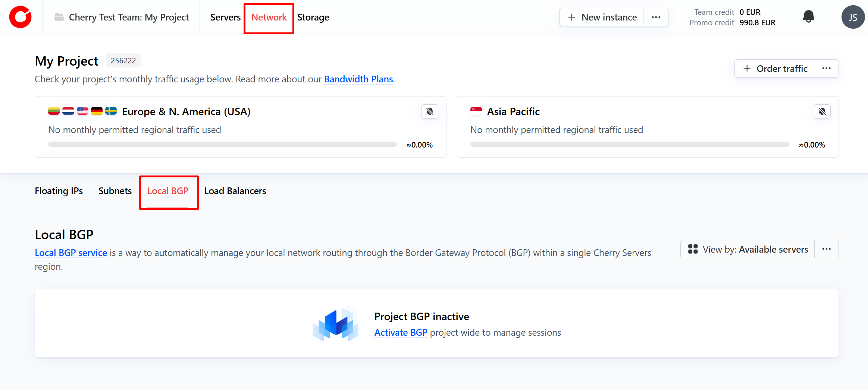Click the BGP cube illustration
Image resolution: width=868 pixels, height=389 pixels.
(x=336, y=323)
